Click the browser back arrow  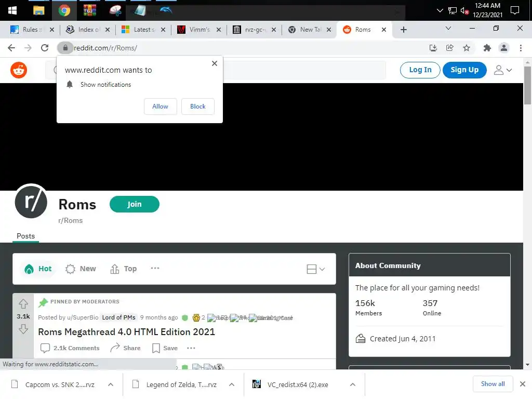pyautogui.click(x=11, y=48)
